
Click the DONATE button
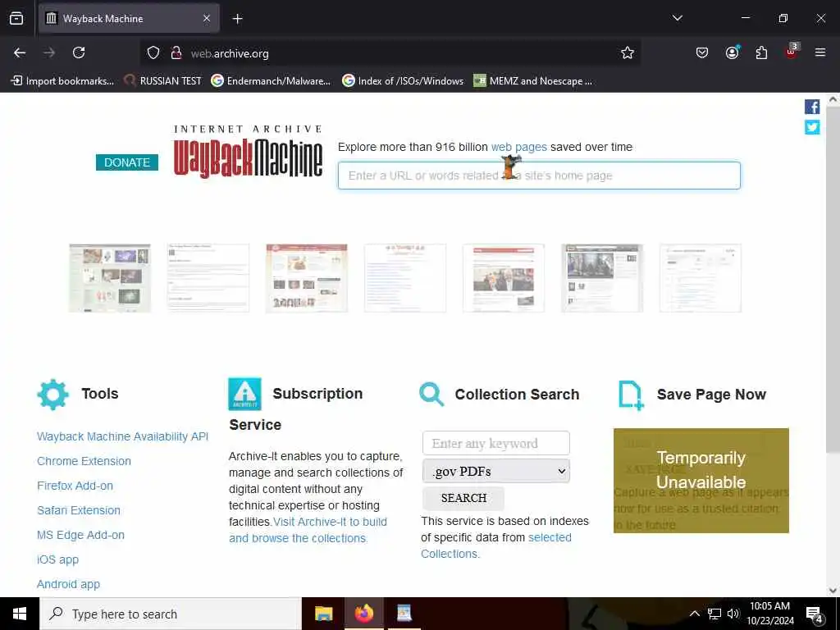pos(127,162)
